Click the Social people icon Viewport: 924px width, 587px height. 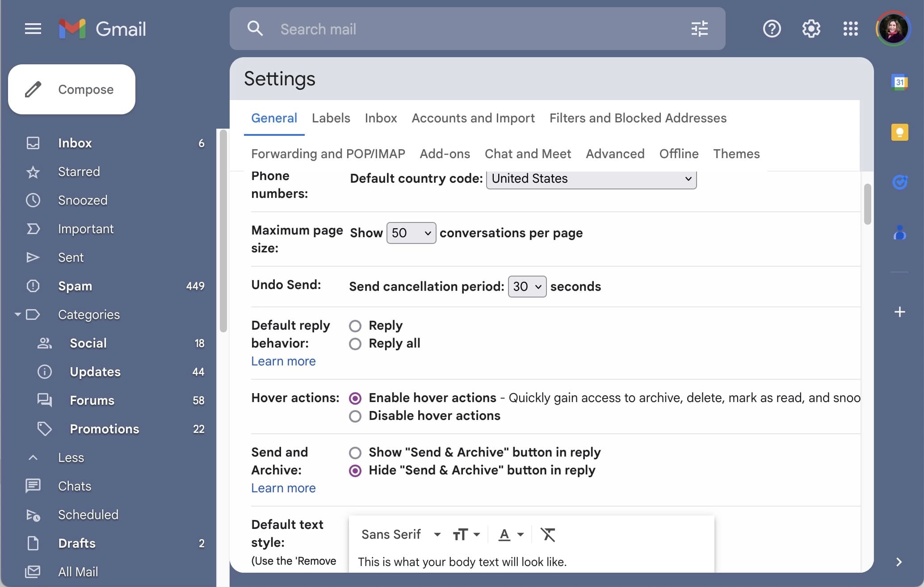[x=44, y=343]
